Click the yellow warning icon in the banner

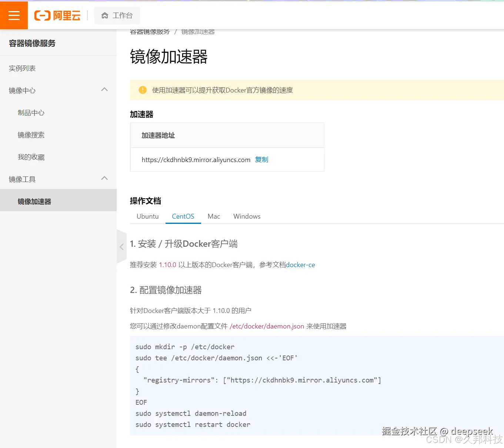click(143, 90)
